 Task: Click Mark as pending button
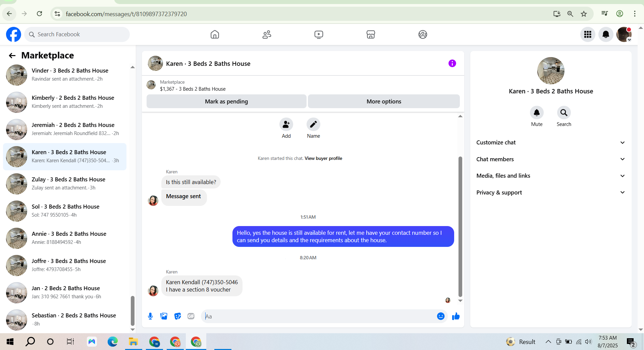click(226, 101)
